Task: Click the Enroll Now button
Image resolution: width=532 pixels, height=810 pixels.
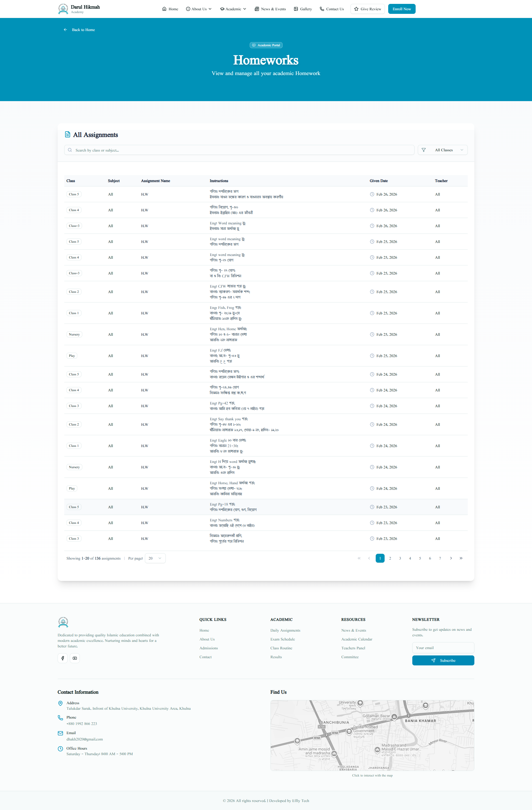Action: pyautogui.click(x=402, y=9)
